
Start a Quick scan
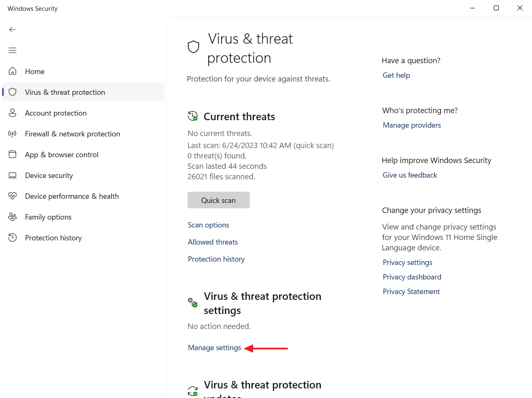tap(218, 200)
